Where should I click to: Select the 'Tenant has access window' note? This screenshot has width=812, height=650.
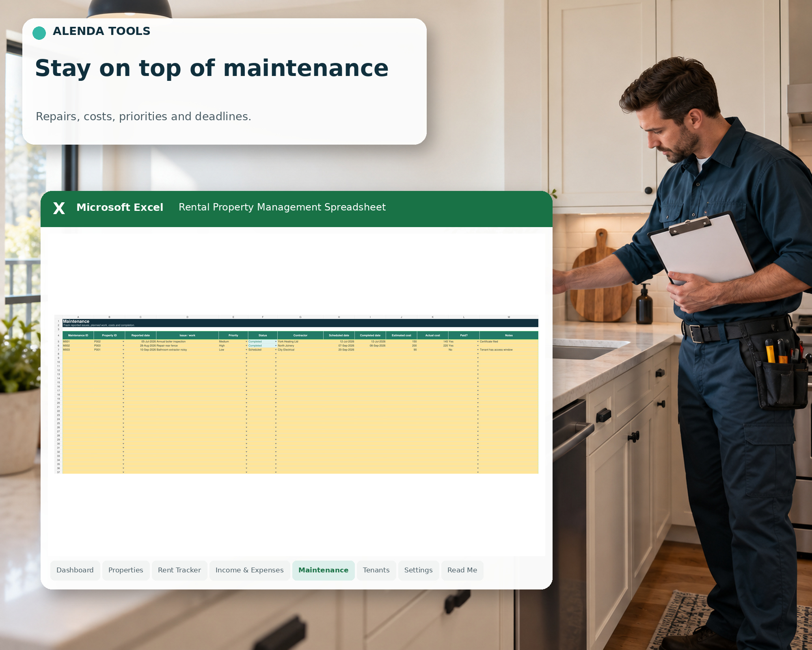pyautogui.click(x=509, y=350)
